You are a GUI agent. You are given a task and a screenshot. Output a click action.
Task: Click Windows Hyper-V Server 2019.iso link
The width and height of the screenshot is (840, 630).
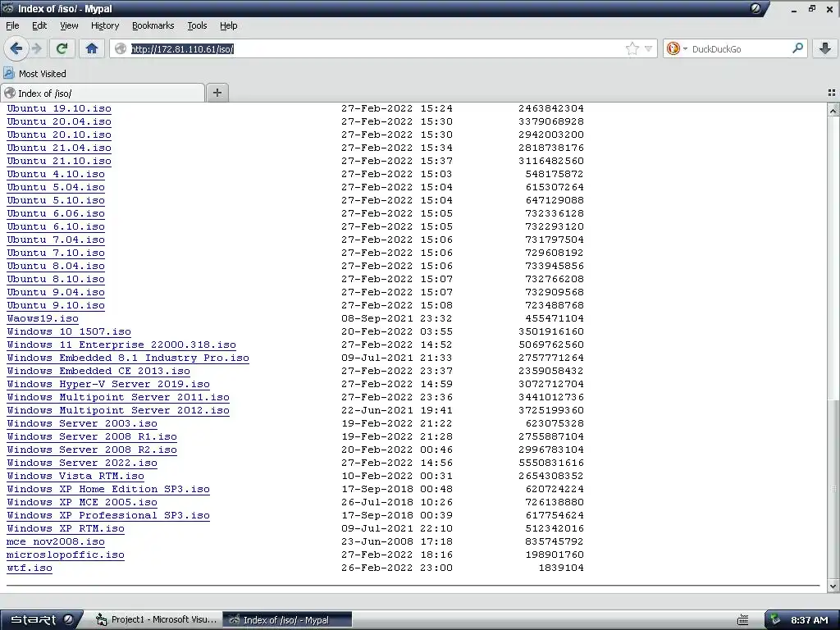click(x=108, y=384)
